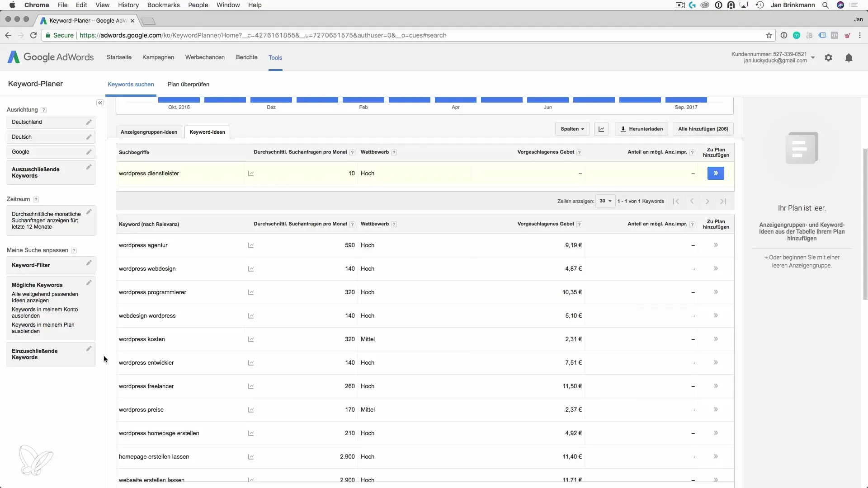The height and width of the screenshot is (488, 868).
Task: Open macOS Spotlight search
Action: click(x=826, y=5)
